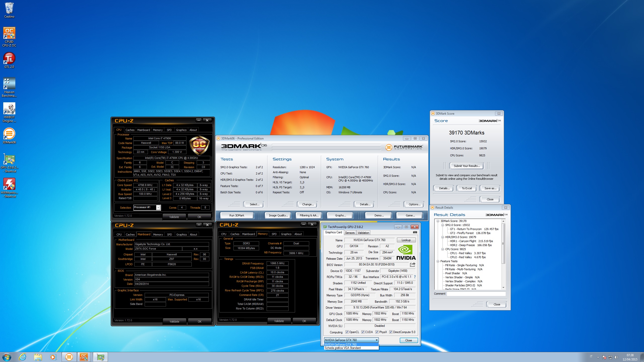Open Graphics tab in CPU-Z Mainboard window
Viewport: 644px width, 362px height.
[182, 235]
